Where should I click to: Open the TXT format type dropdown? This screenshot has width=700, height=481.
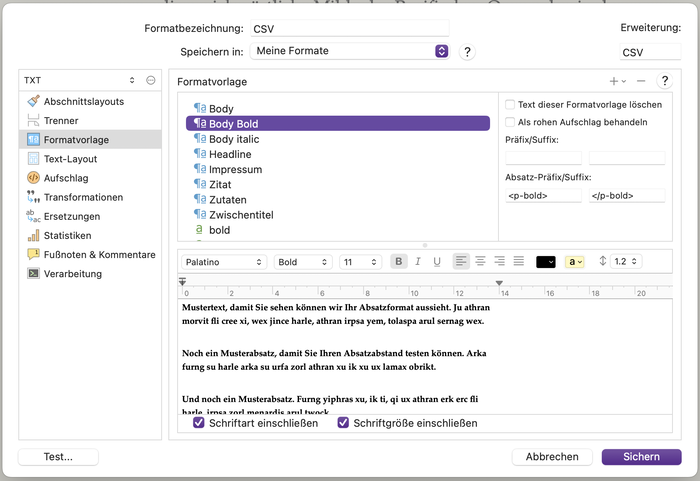80,80
